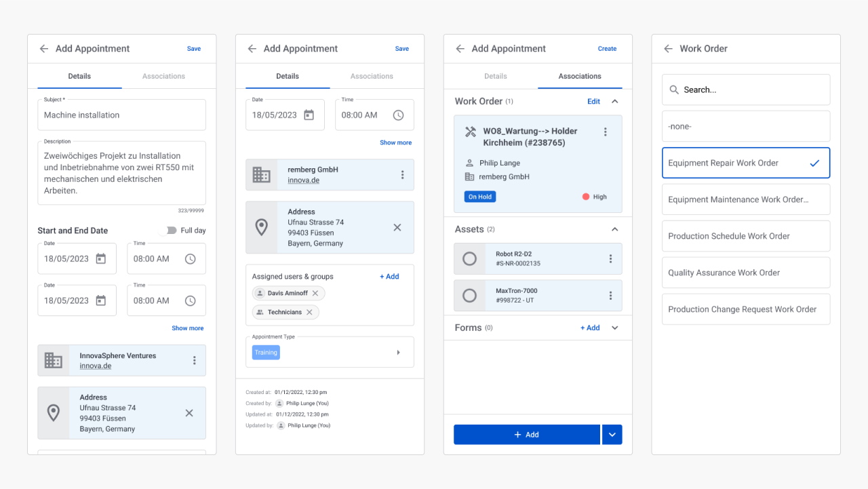Toggle the Full day switch
This screenshot has width=868, height=489.
pos(168,231)
